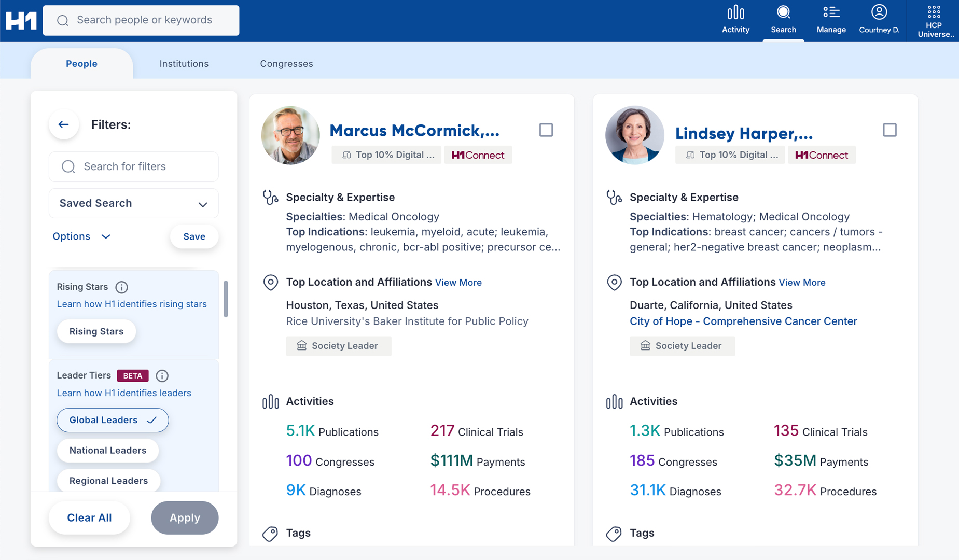This screenshot has height=560, width=959.
Task: Select the Marcus McCormick checkbox
Action: tap(546, 130)
